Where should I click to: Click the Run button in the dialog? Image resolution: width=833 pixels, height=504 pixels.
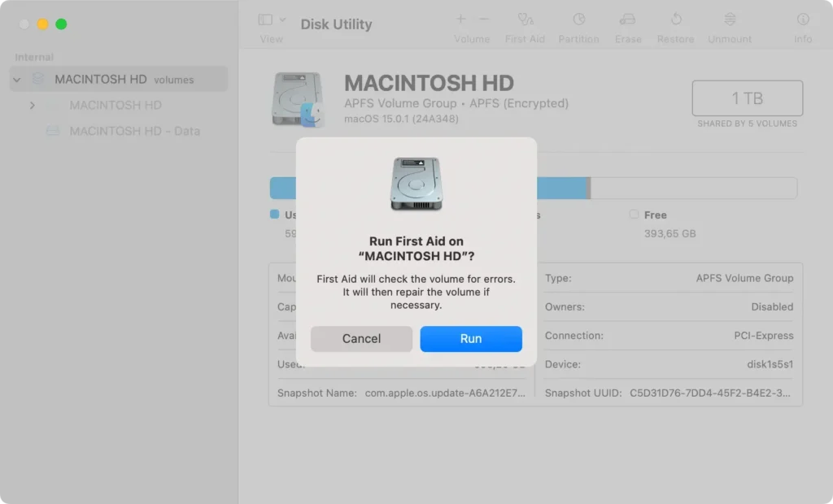[x=471, y=339]
